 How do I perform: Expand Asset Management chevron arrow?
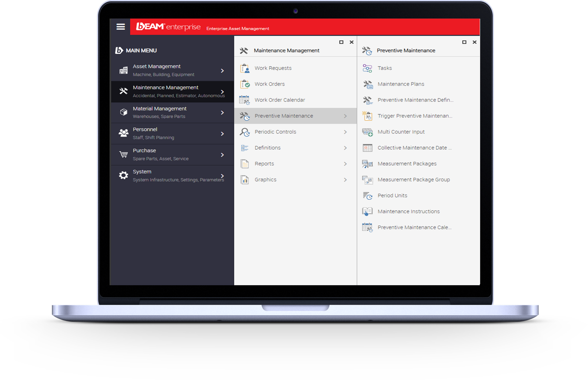point(222,71)
